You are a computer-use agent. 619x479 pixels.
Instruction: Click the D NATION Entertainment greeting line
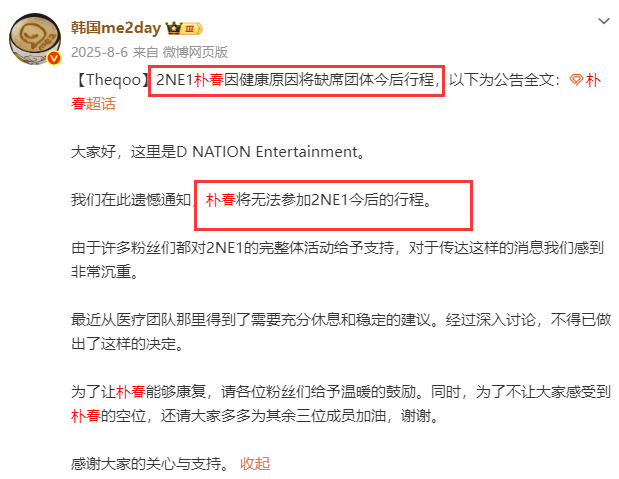[218, 152]
